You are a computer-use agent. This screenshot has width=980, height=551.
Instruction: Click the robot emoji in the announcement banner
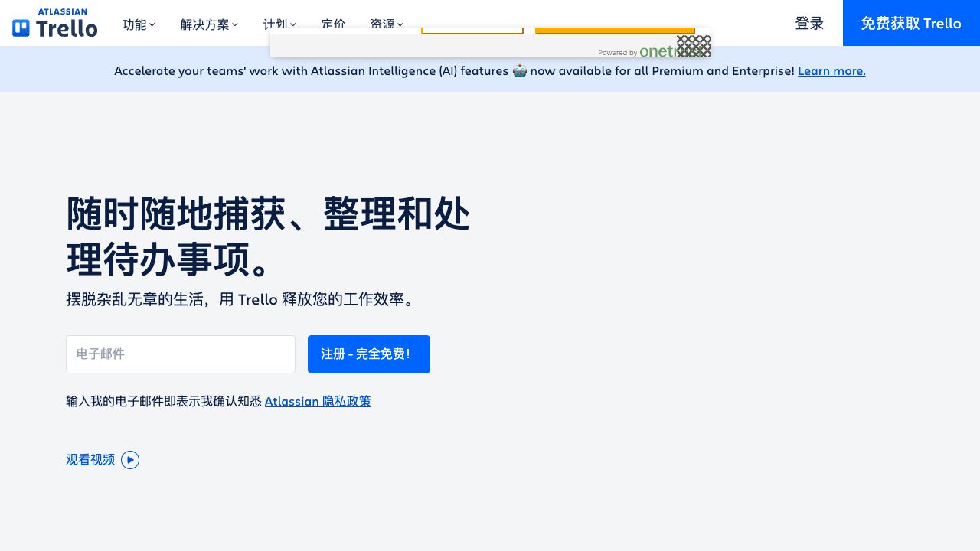pyautogui.click(x=519, y=71)
